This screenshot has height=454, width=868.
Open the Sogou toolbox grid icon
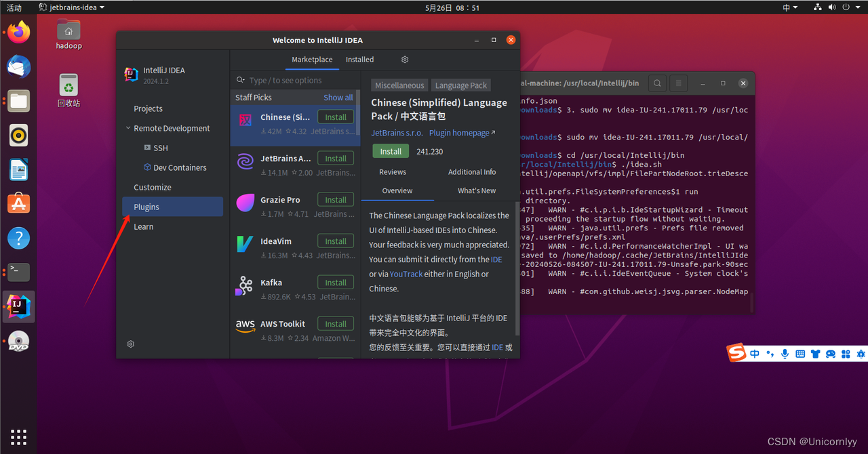[846, 354]
